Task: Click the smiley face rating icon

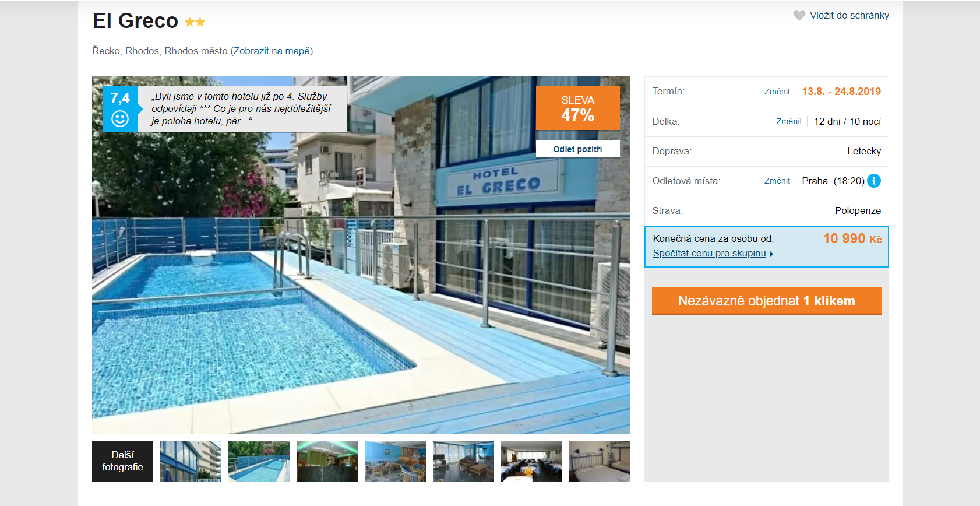Action: tap(120, 119)
